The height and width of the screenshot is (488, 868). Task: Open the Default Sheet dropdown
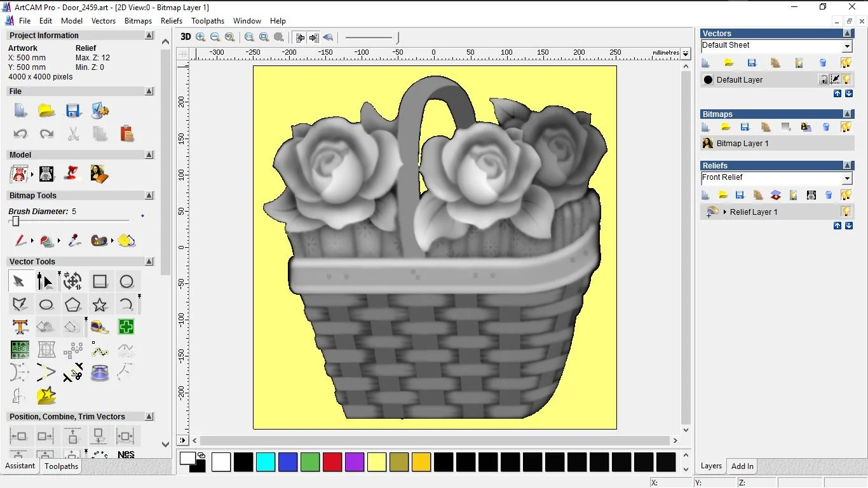(x=847, y=46)
